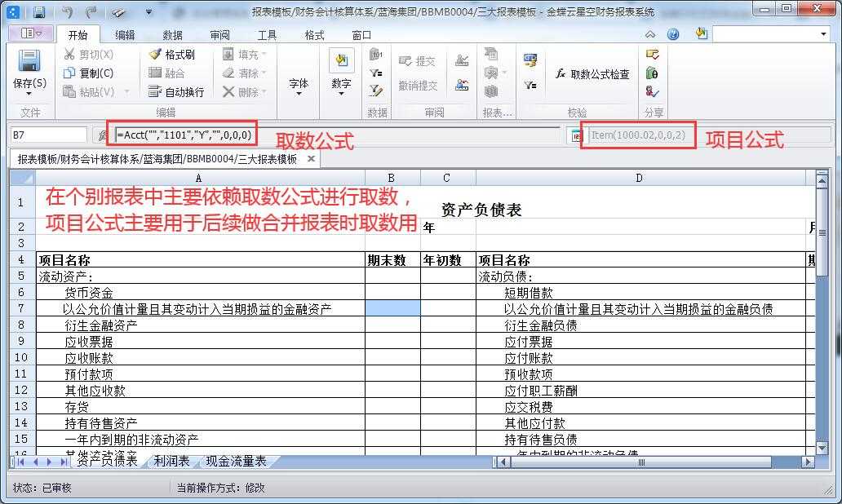
Task: Click the cell name box showing B7
Action: coord(47,135)
